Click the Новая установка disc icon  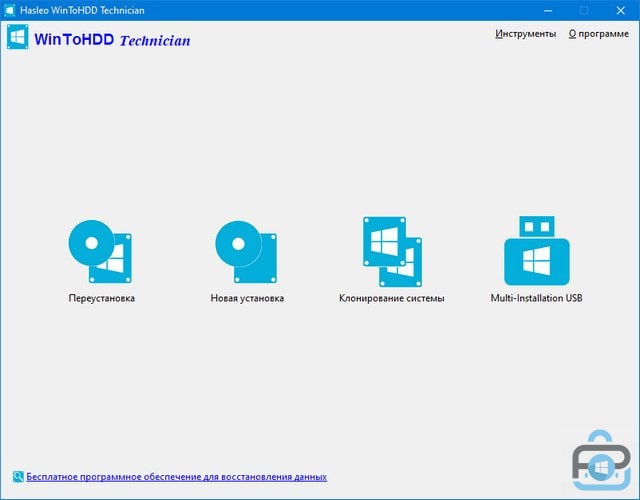click(246, 252)
